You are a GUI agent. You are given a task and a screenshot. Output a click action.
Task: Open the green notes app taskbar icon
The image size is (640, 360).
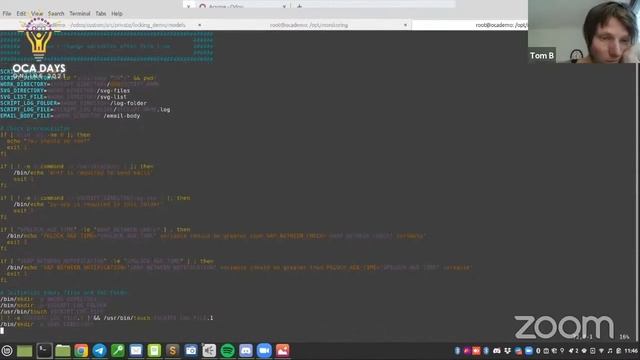(154, 351)
